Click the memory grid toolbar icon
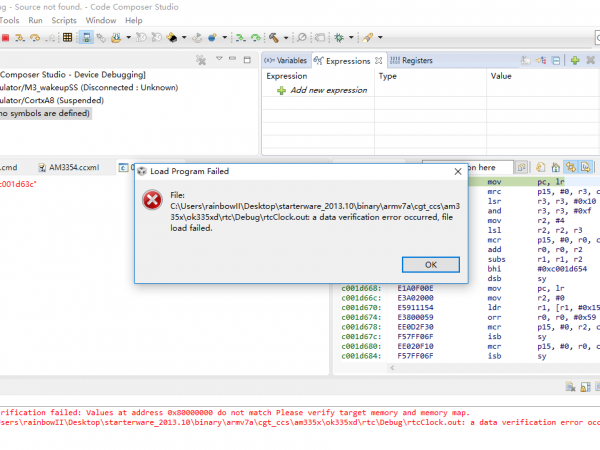600x450 pixels. [67, 38]
